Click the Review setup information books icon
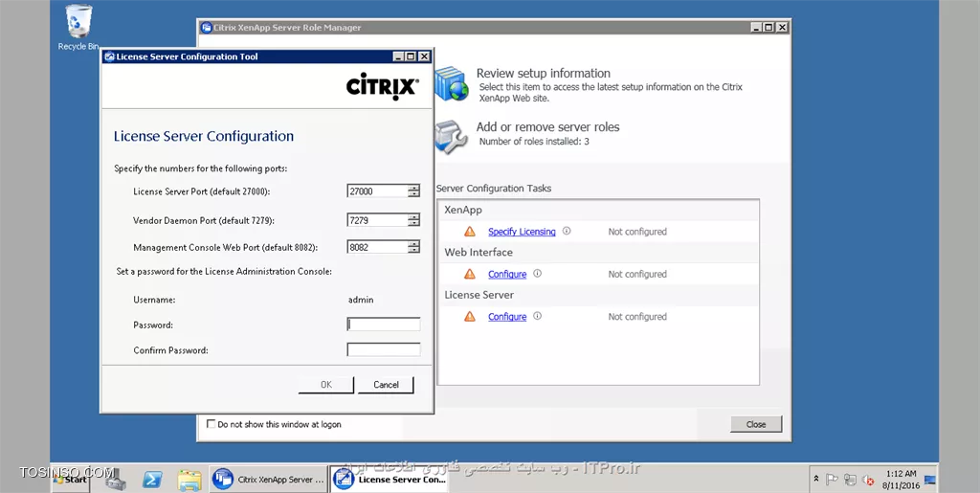Viewport: 980px width, 493px height. 452,83
